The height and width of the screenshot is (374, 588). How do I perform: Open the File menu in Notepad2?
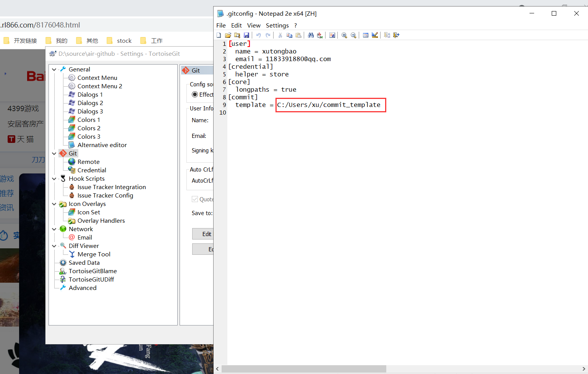221,25
